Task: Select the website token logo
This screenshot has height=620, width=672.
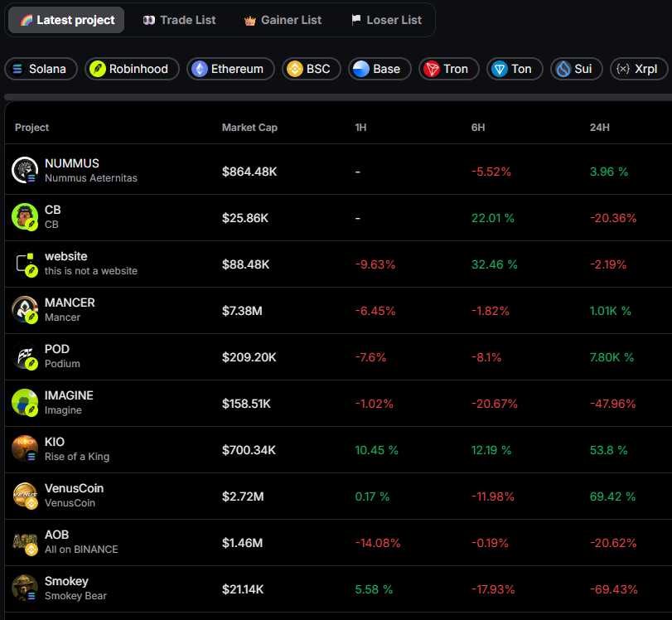Action: tap(25, 263)
